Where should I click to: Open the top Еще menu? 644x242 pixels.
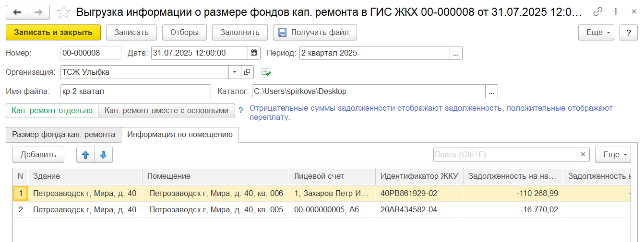[596, 33]
